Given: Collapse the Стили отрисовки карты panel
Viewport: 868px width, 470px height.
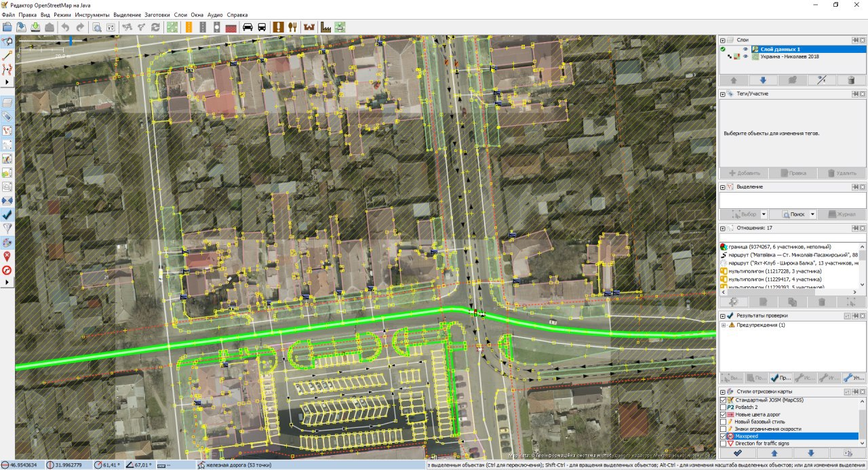Looking at the screenshot, I should 723,392.
